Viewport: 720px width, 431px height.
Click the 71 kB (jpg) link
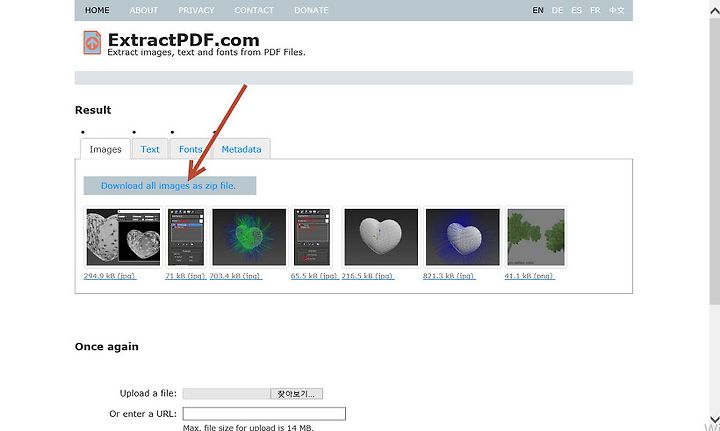click(x=185, y=276)
